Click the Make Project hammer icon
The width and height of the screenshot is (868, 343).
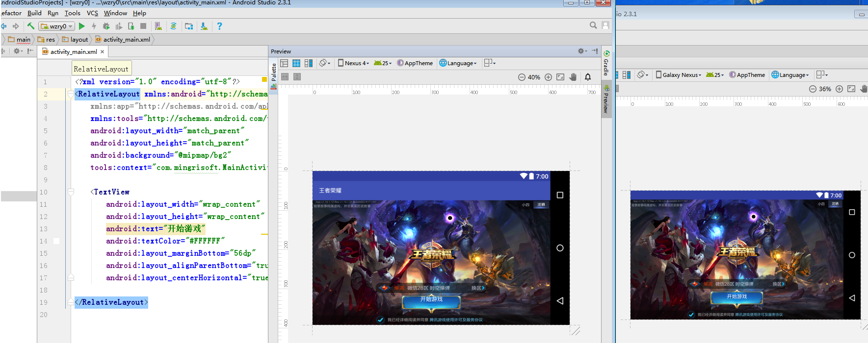pyautogui.click(x=30, y=26)
